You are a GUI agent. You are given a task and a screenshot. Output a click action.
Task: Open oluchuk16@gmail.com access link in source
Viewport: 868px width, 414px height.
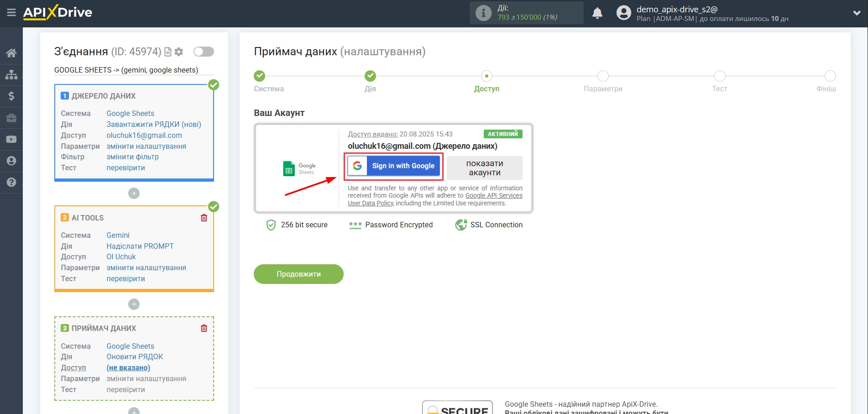144,135
